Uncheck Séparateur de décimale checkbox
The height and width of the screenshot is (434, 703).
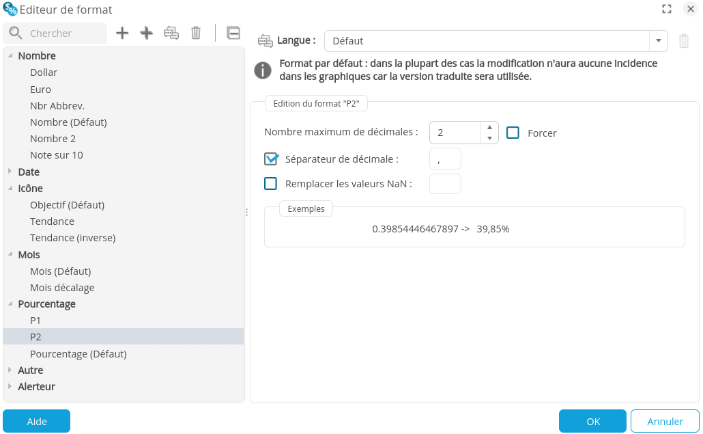click(x=271, y=158)
